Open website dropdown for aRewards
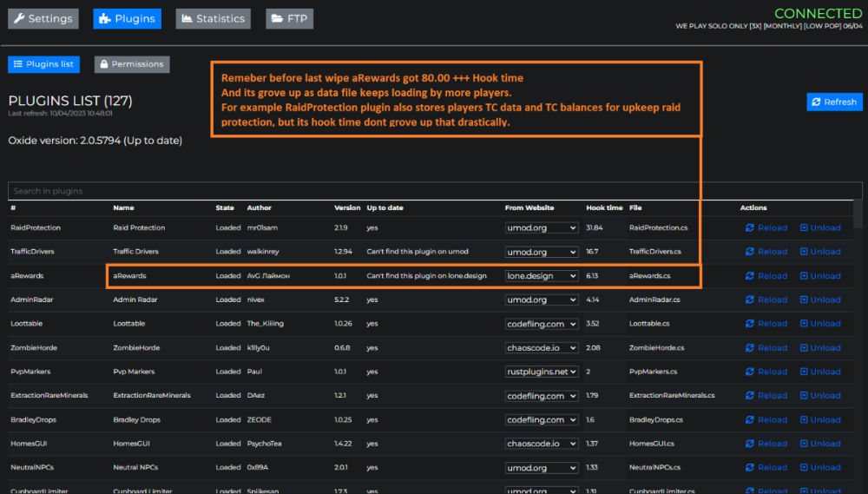This screenshot has height=494, width=868. click(542, 276)
